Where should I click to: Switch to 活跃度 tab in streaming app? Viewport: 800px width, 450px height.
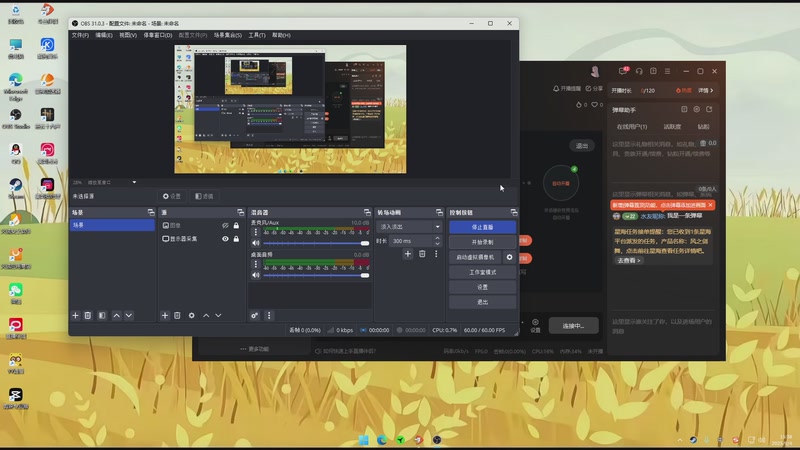[672, 127]
